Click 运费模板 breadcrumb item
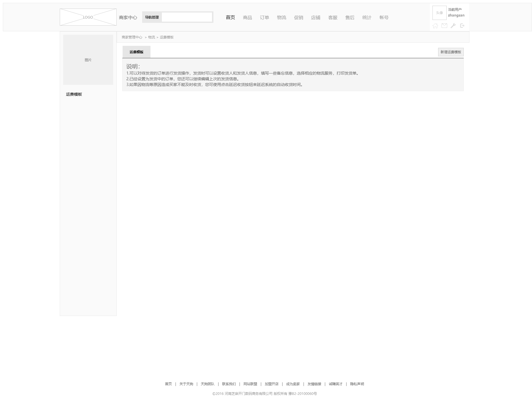Screen dimensions: 532x396 click(167, 37)
